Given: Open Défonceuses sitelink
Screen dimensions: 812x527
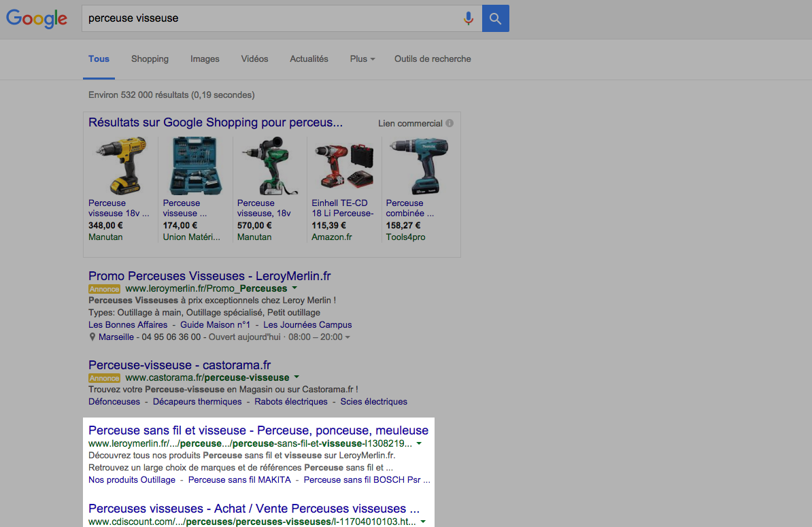Looking at the screenshot, I should [x=114, y=402].
